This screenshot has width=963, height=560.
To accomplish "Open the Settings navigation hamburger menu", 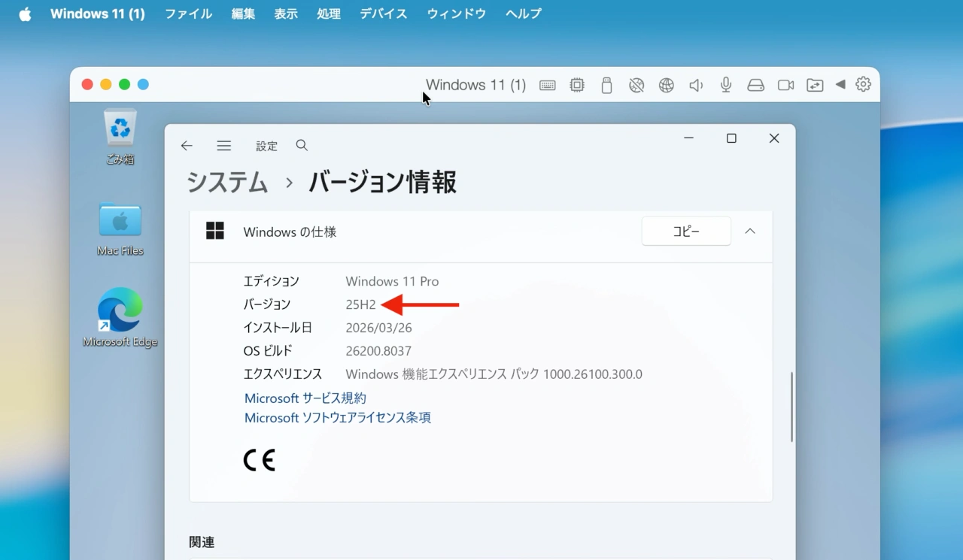I will (223, 145).
